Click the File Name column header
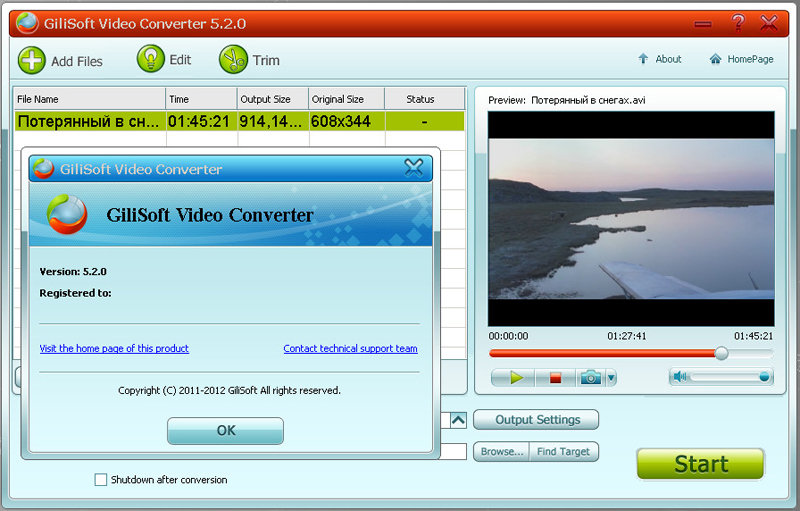This screenshot has height=511, width=800. point(89,99)
